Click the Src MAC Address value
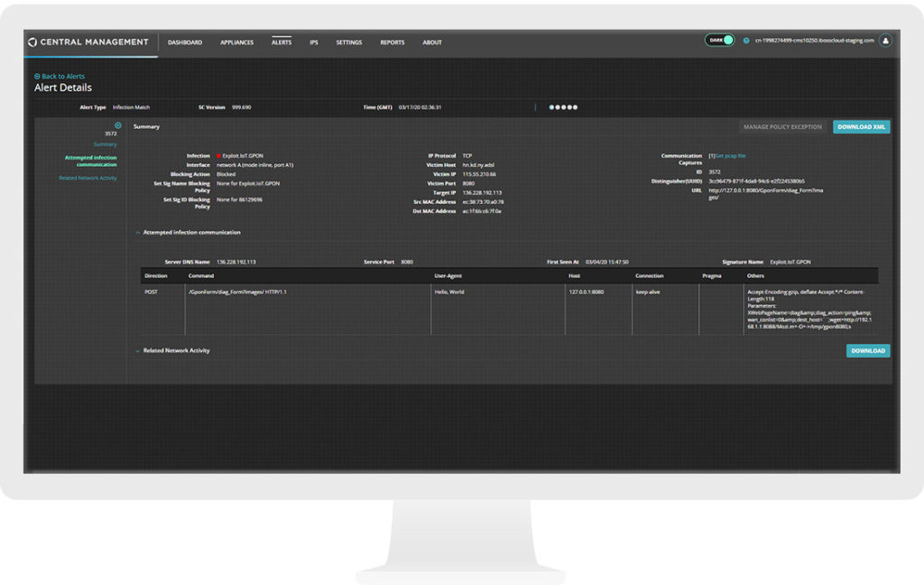The width and height of the screenshot is (924, 585). click(483, 202)
